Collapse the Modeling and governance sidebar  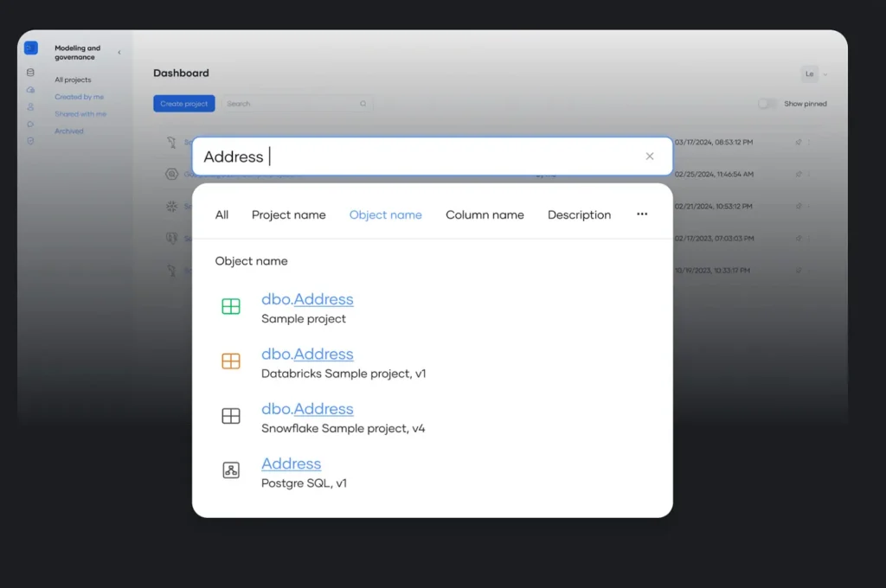[x=119, y=53]
